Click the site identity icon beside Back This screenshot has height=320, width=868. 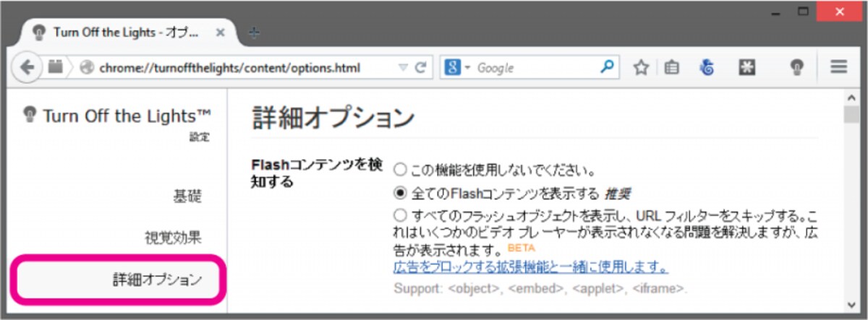click(55, 67)
